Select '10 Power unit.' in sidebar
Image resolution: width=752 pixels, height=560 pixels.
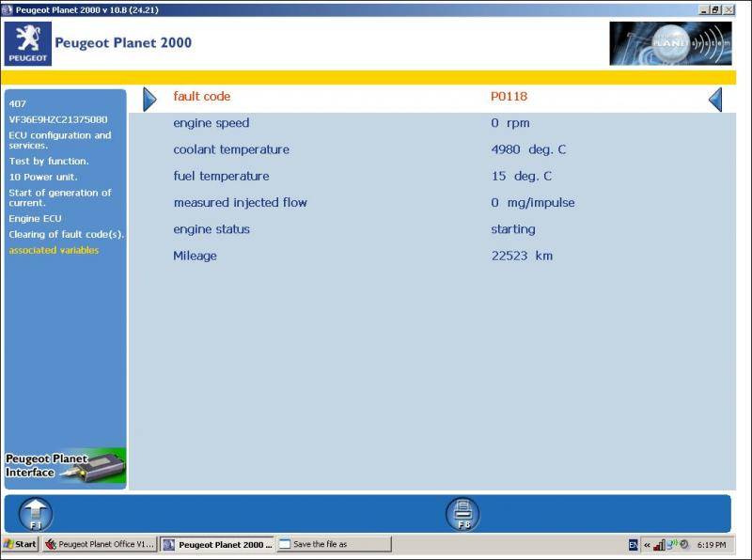click(43, 177)
